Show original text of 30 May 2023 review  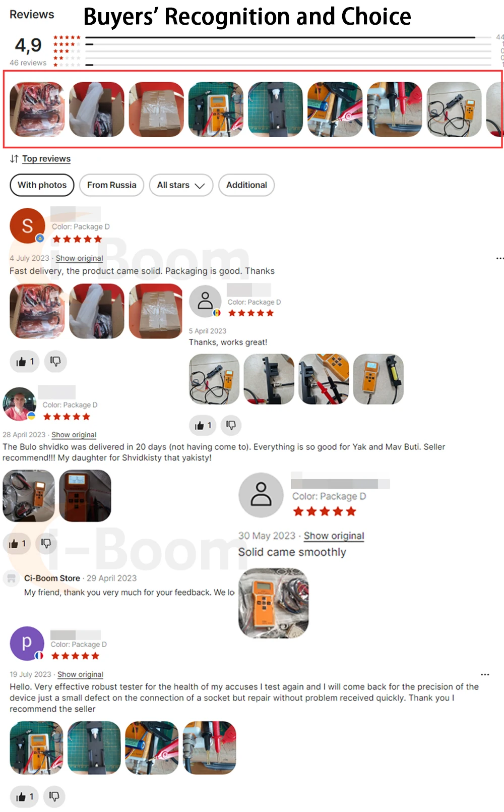coord(334,536)
